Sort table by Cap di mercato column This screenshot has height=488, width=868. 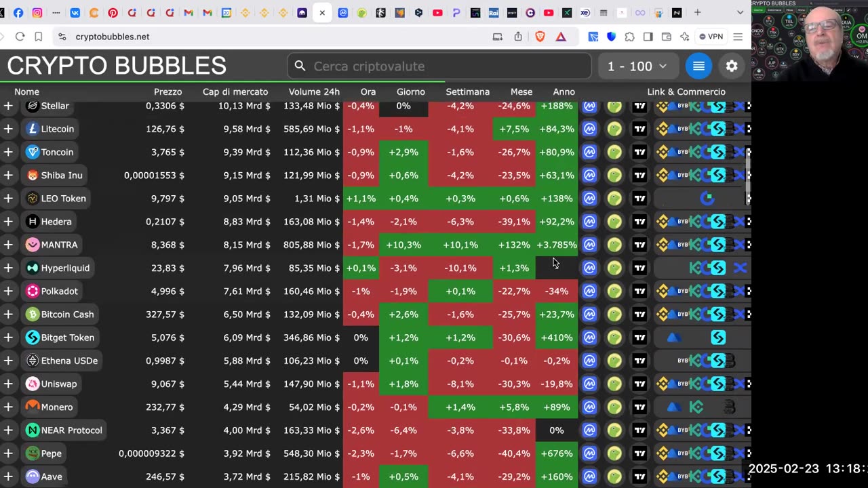coord(235,91)
